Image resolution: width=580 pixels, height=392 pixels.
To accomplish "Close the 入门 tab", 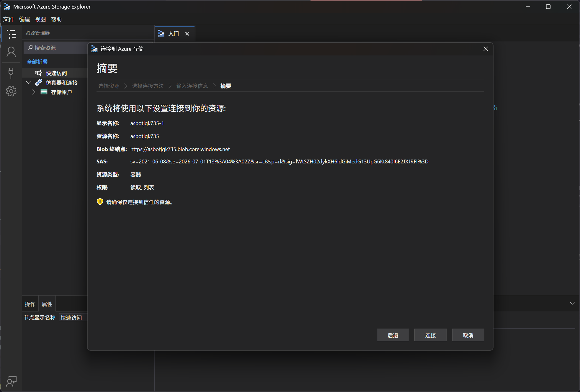I will (187, 34).
